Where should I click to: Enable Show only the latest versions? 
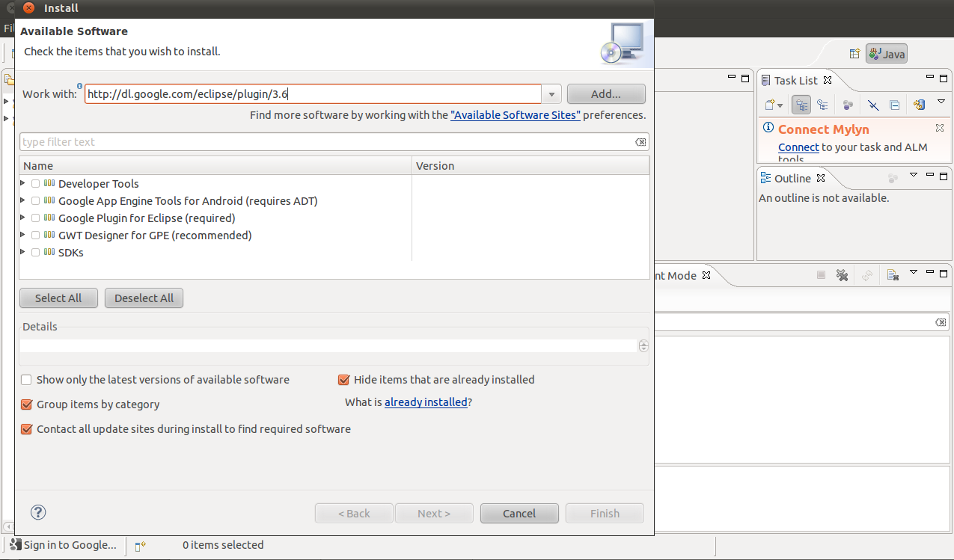click(27, 380)
